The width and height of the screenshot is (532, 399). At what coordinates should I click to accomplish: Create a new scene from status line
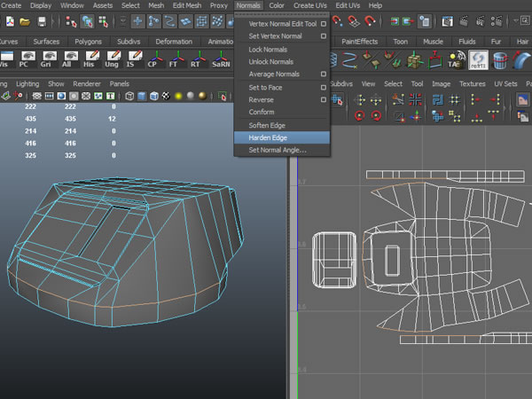click(x=10, y=21)
